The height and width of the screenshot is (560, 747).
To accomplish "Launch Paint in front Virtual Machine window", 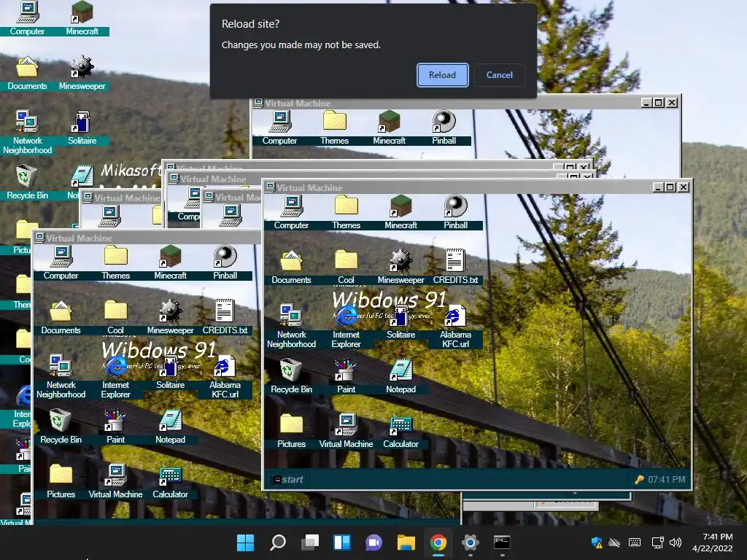I will click(x=346, y=376).
